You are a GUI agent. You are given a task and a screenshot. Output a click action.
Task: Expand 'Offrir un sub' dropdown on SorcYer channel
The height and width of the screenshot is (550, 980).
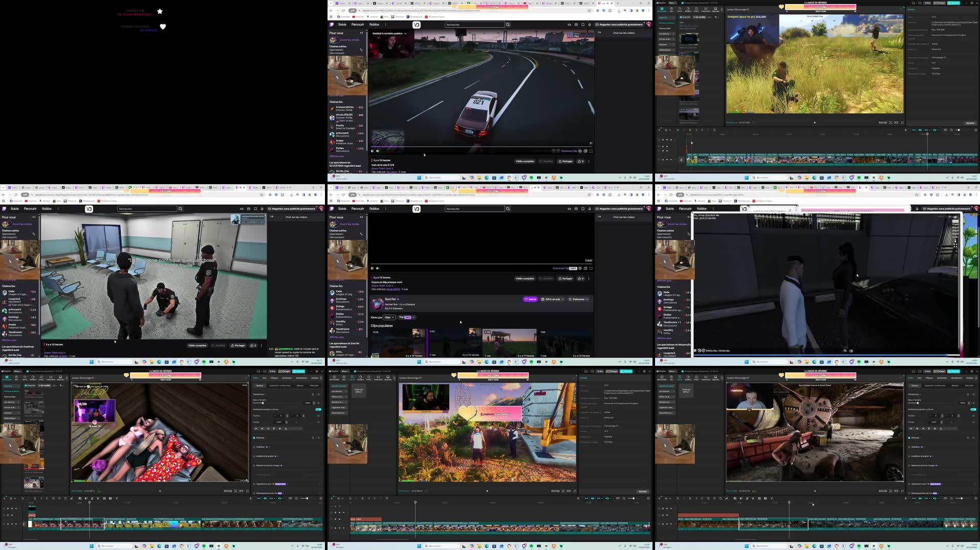(x=553, y=299)
